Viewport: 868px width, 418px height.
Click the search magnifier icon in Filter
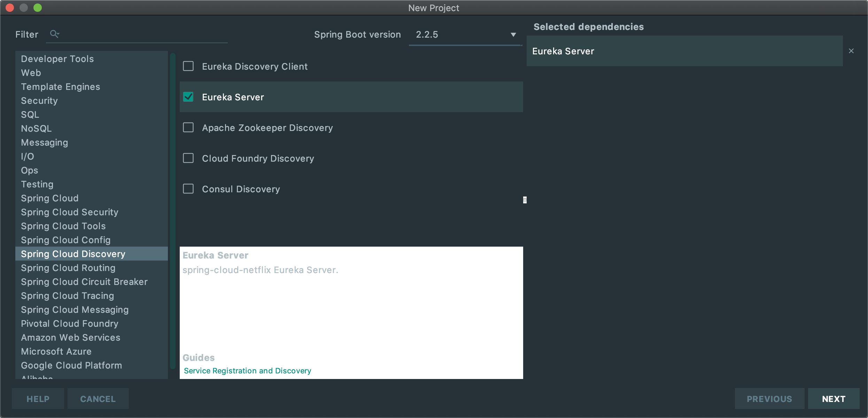coord(54,34)
